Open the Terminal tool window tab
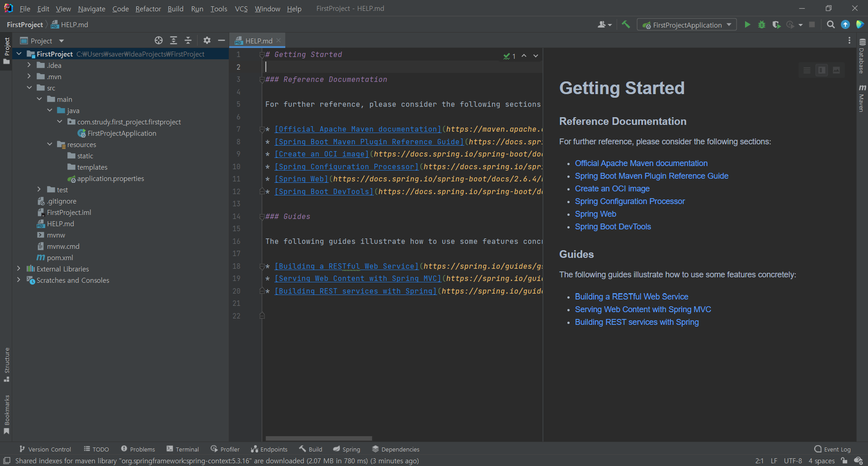 click(183, 449)
